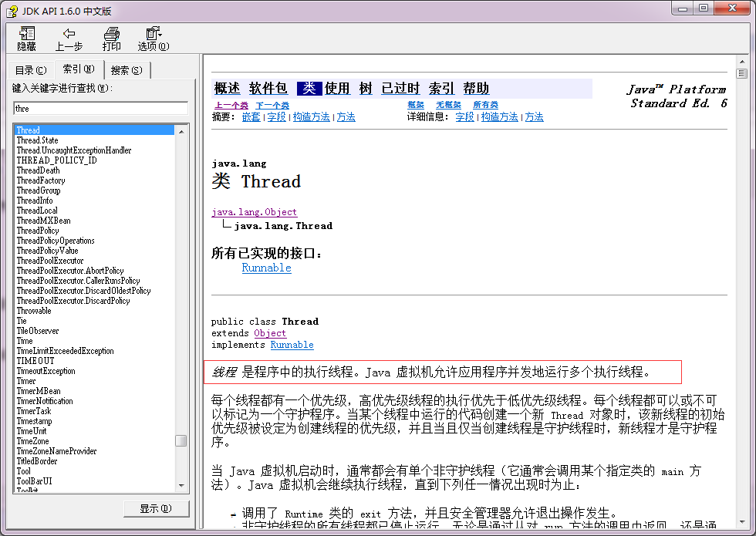Open the Runnable link under 所有已实现的接口
The height and width of the screenshot is (536, 756).
(x=267, y=268)
